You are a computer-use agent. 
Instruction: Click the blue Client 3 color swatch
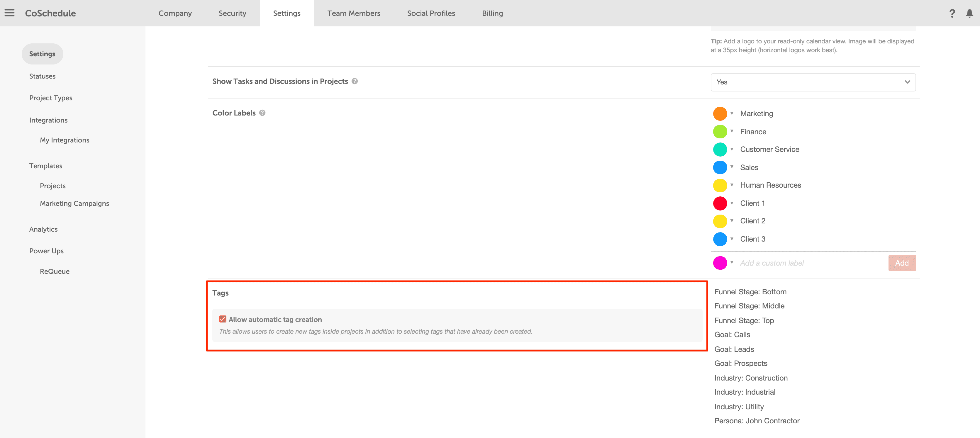[720, 239]
